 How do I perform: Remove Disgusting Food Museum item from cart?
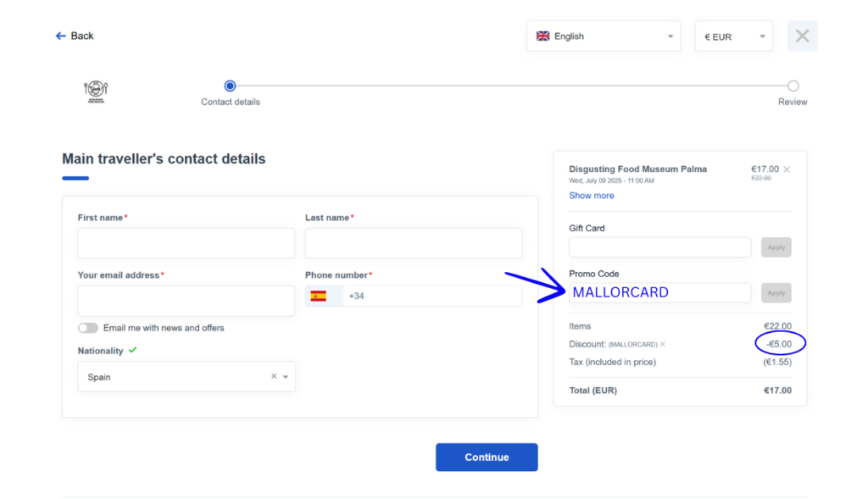pos(787,169)
